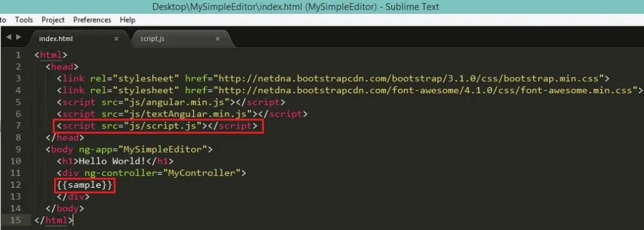Viewport: 644px width, 230px height.
Task: Click the window title bar text
Action: (296, 7)
